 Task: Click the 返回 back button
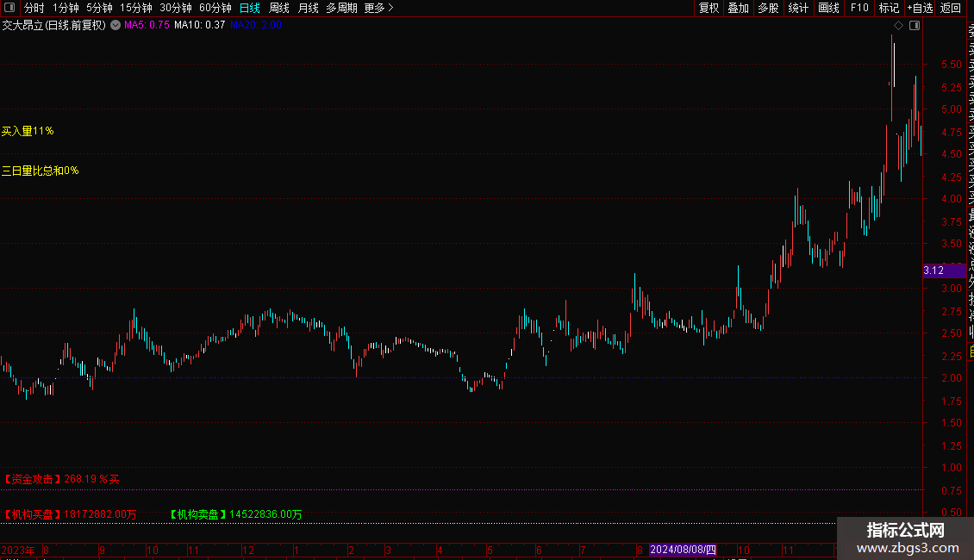951,8
